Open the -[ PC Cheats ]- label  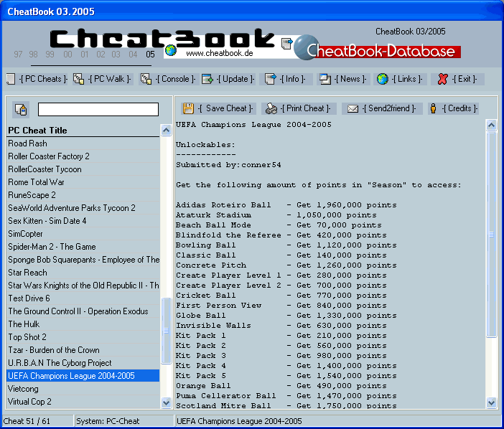(x=43, y=79)
